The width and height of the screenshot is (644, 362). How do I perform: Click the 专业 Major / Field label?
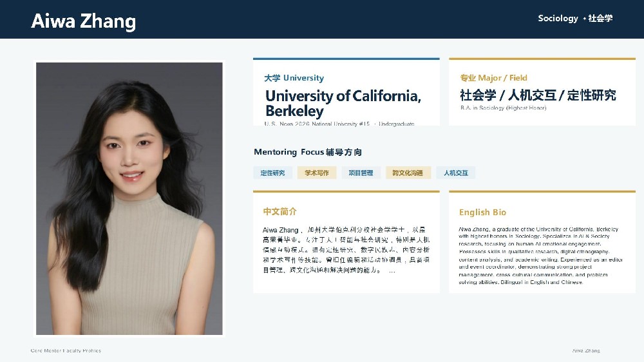point(494,78)
